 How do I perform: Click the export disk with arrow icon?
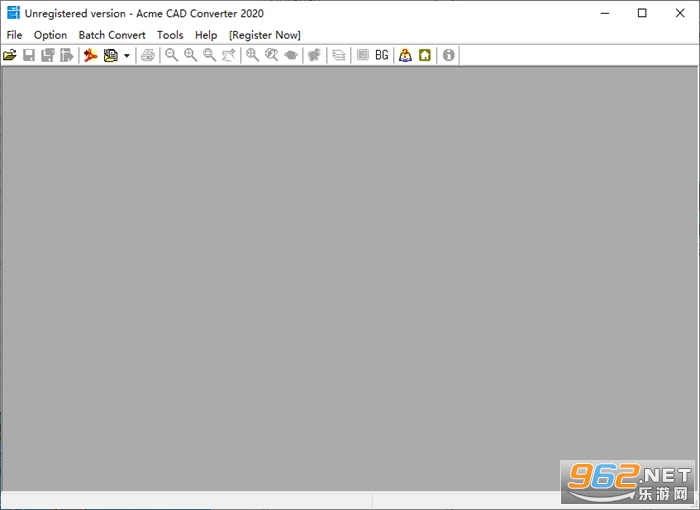point(67,55)
